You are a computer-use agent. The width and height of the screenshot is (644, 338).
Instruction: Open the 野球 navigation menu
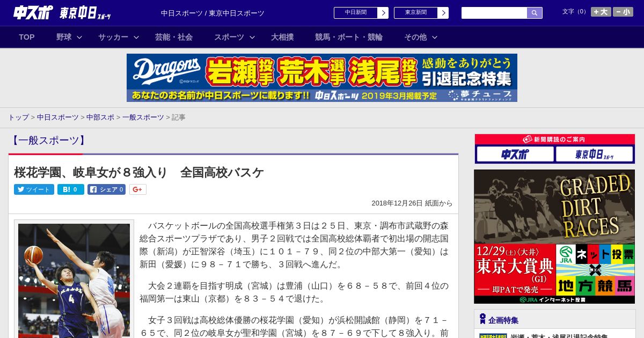tap(64, 37)
